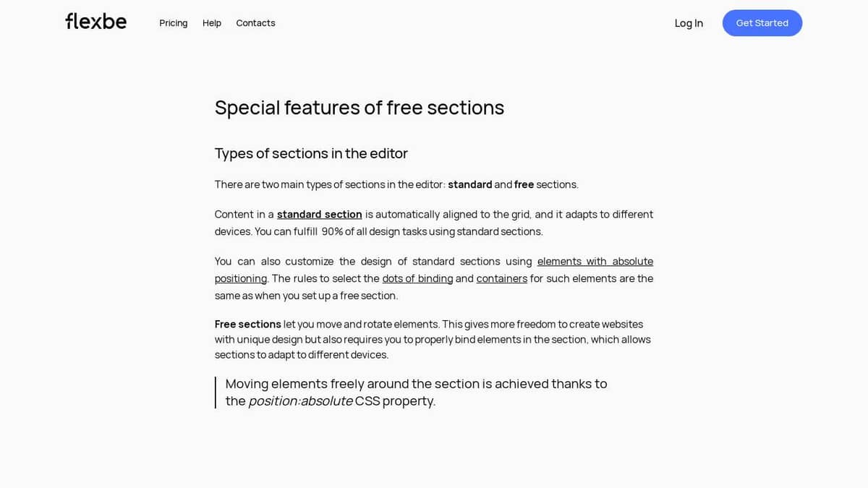
Task: Open 'elements with absolute positioning' link
Action: 595,261
